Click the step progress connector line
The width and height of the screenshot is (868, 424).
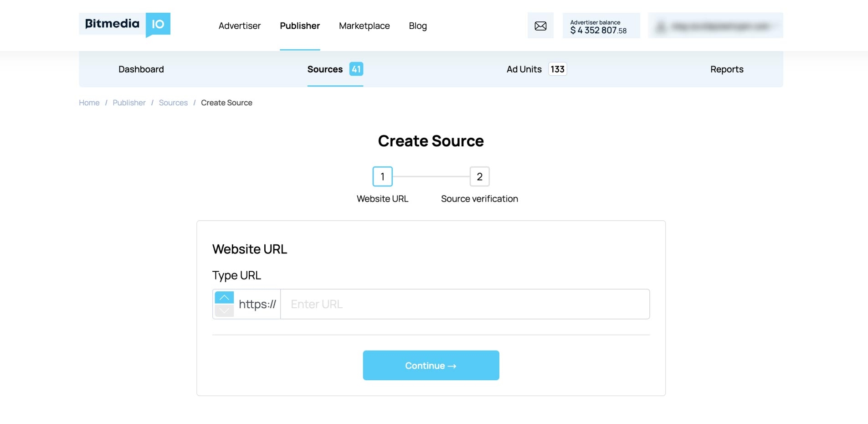[431, 176]
